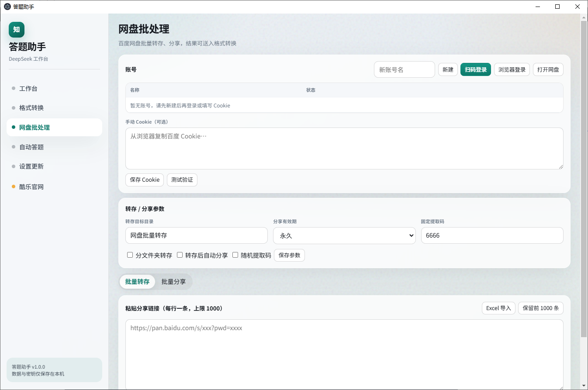Click the scrollbar down arrow
This screenshot has width=588, height=390.
tap(584, 386)
